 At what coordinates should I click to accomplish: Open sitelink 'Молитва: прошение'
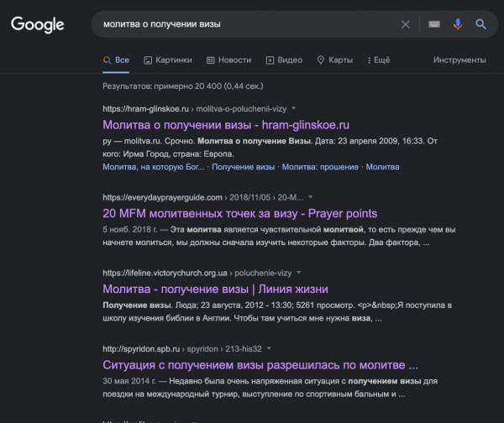click(320, 167)
